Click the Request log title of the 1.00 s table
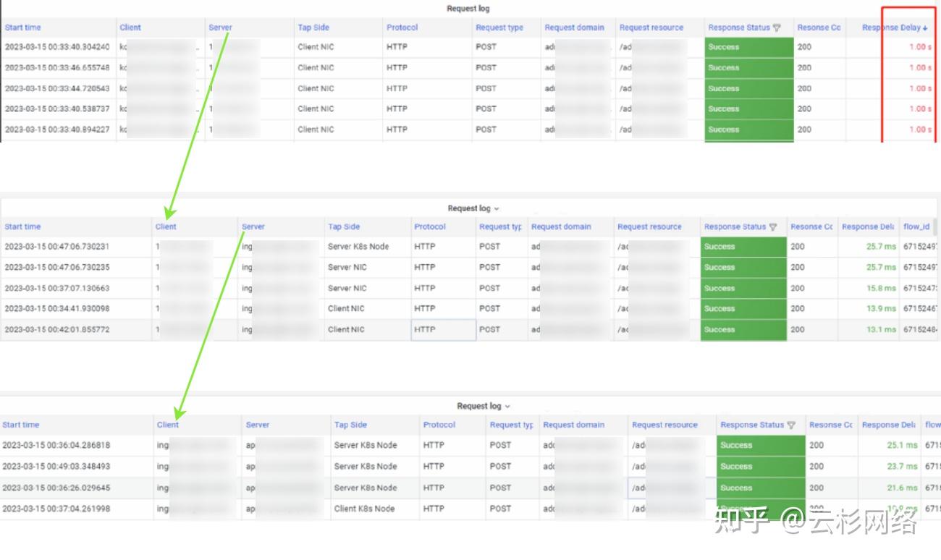The image size is (941, 560). [x=468, y=9]
